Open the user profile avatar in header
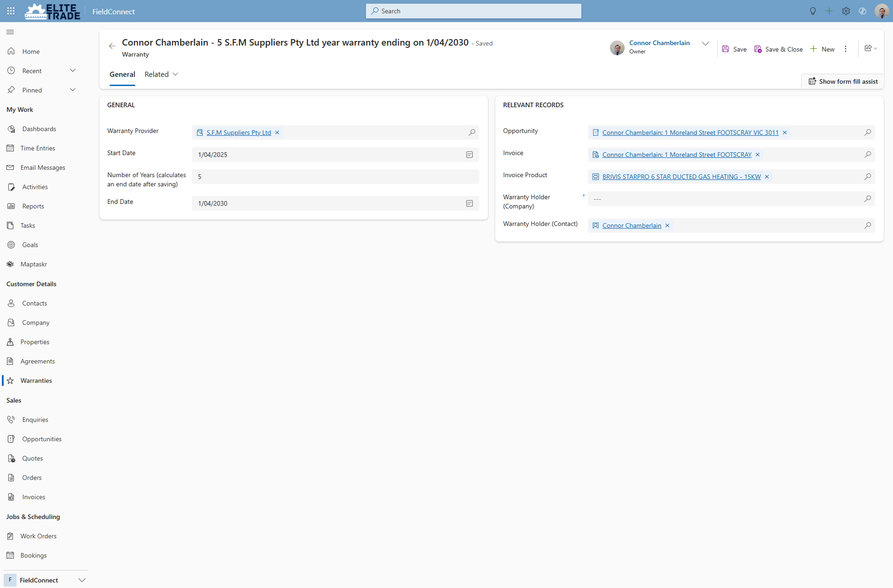Viewport: 893px width, 588px height. pyautogui.click(x=881, y=11)
